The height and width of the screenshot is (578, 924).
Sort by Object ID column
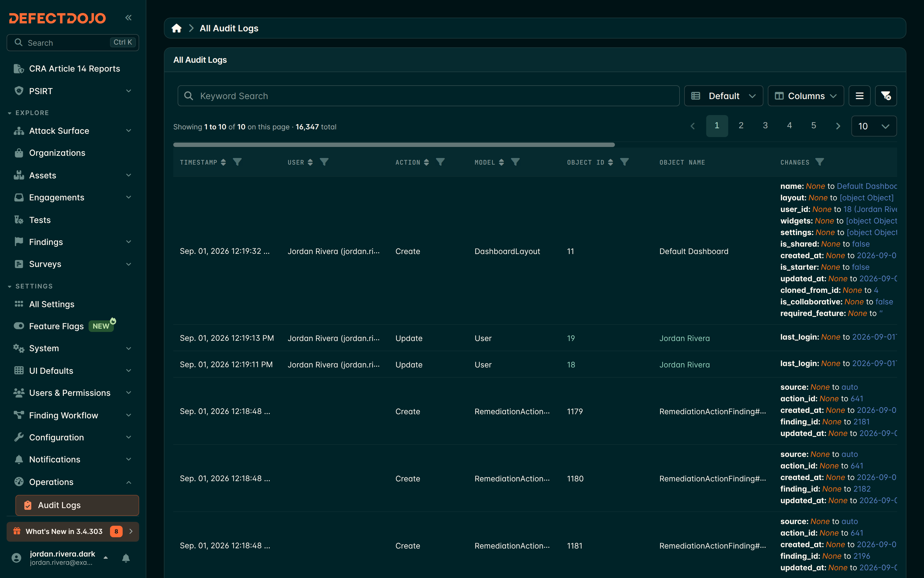pos(610,162)
